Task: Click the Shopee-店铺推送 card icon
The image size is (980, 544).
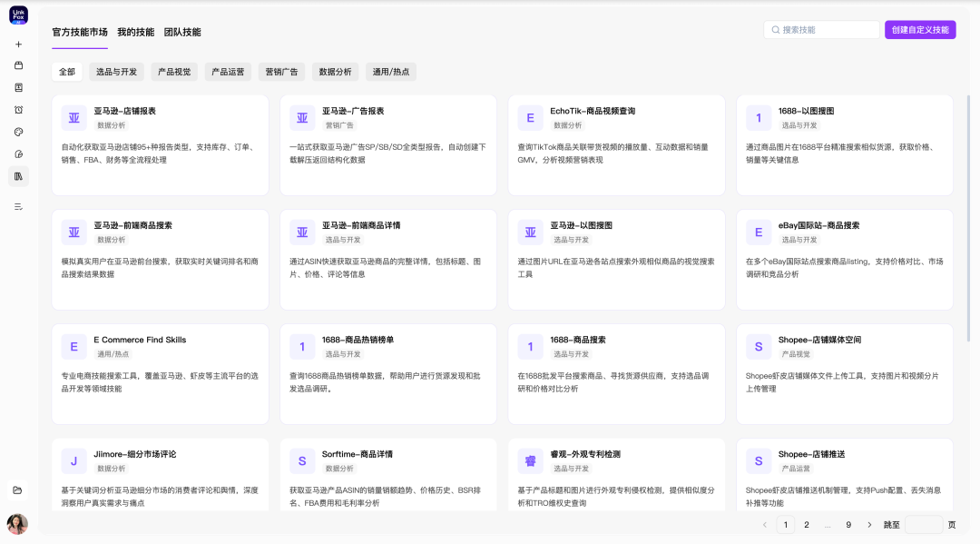Action: [758, 461]
